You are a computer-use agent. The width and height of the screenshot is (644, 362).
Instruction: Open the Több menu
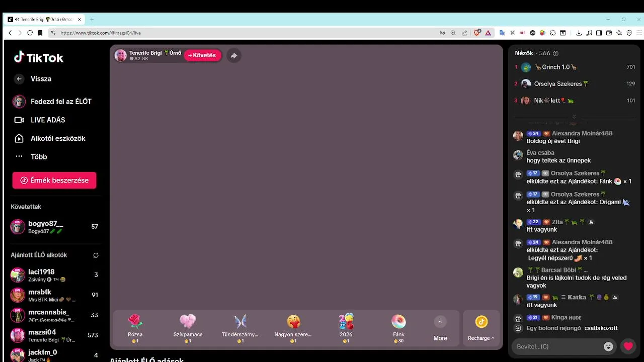[x=31, y=157]
